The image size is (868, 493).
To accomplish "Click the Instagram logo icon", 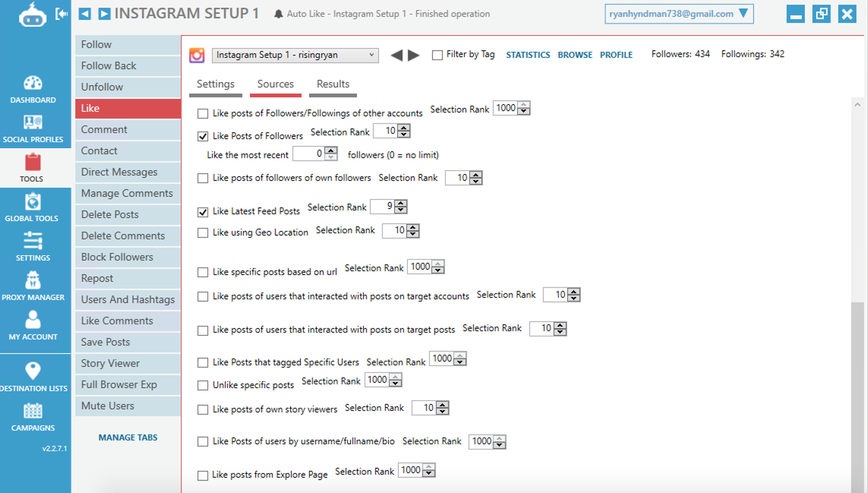I will click(x=197, y=55).
